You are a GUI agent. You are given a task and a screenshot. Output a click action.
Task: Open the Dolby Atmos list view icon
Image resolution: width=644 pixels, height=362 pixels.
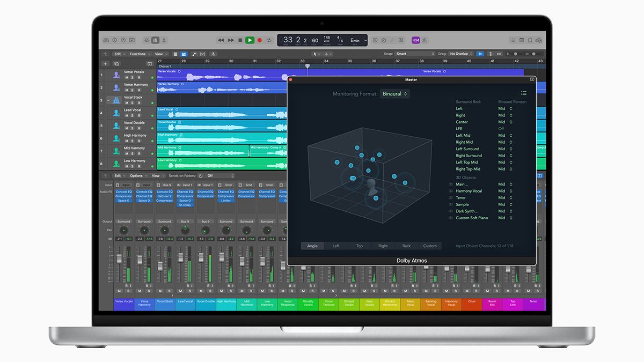click(x=524, y=93)
